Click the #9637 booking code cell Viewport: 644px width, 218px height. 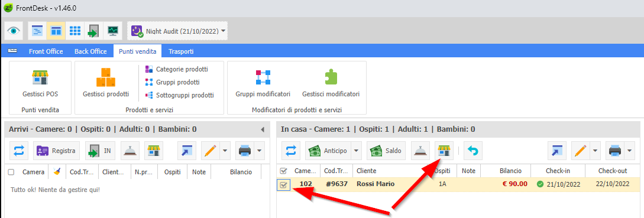[x=337, y=184]
